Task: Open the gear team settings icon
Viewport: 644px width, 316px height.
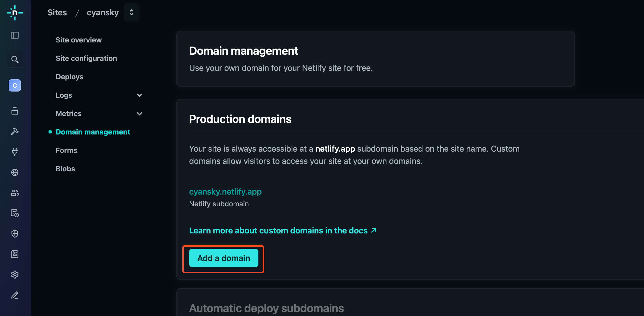Action: [15, 275]
